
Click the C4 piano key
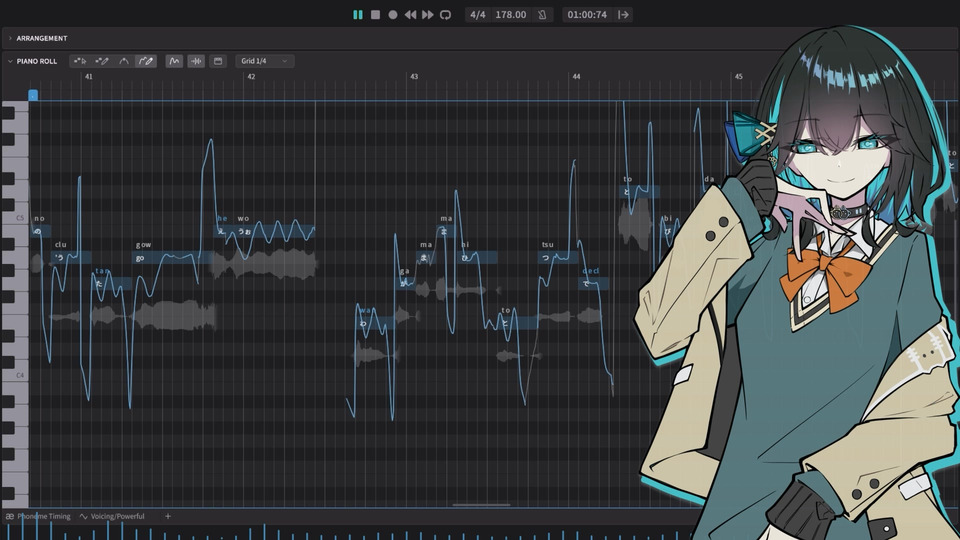pyautogui.click(x=15, y=375)
